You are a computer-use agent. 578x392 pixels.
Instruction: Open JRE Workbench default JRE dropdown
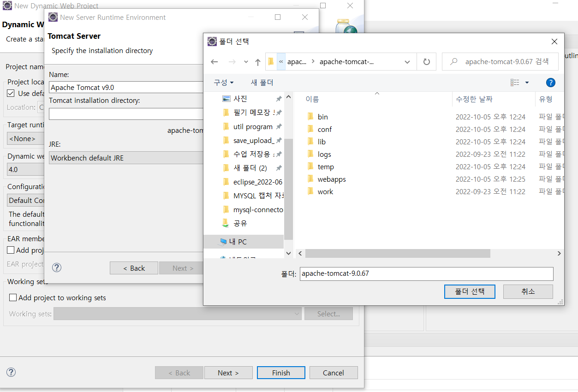(x=126, y=158)
